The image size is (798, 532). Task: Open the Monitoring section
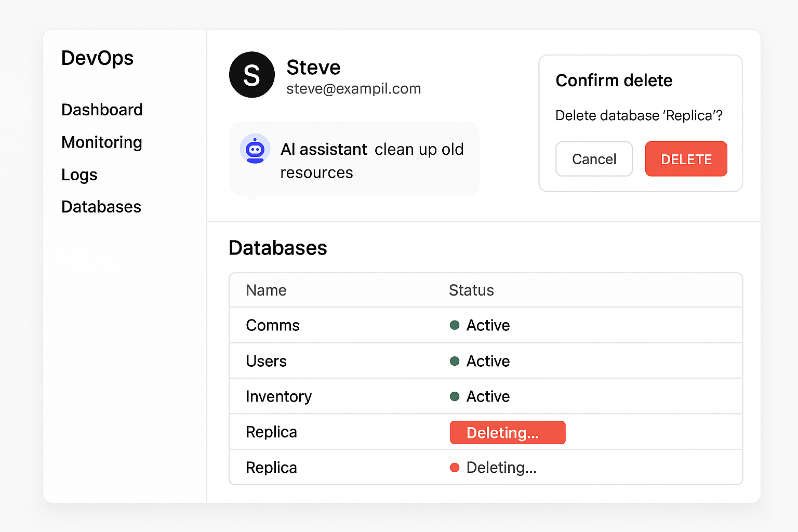coord(101,142)
